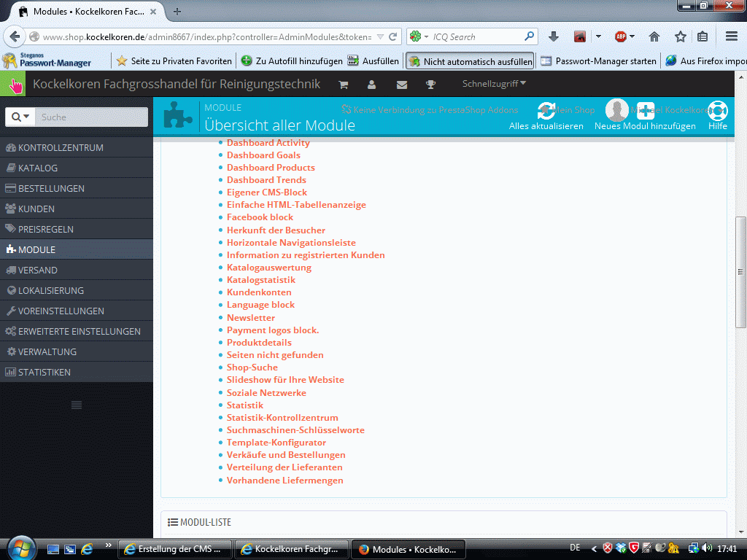The image size is (747, 560).
Task: Open the Firefox hamburger menu
Action: click(x=732, y=36)
